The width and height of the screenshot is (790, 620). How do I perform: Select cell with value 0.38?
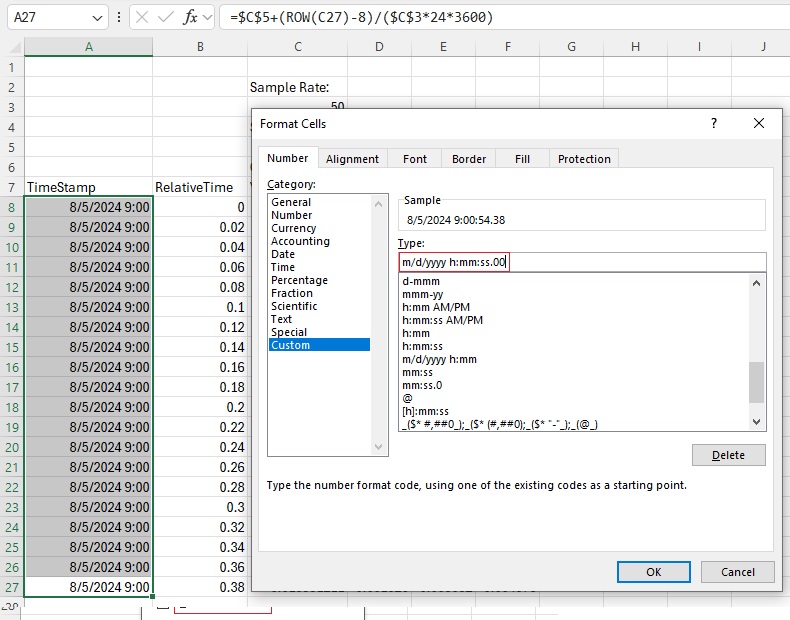(x=200, y=587)
